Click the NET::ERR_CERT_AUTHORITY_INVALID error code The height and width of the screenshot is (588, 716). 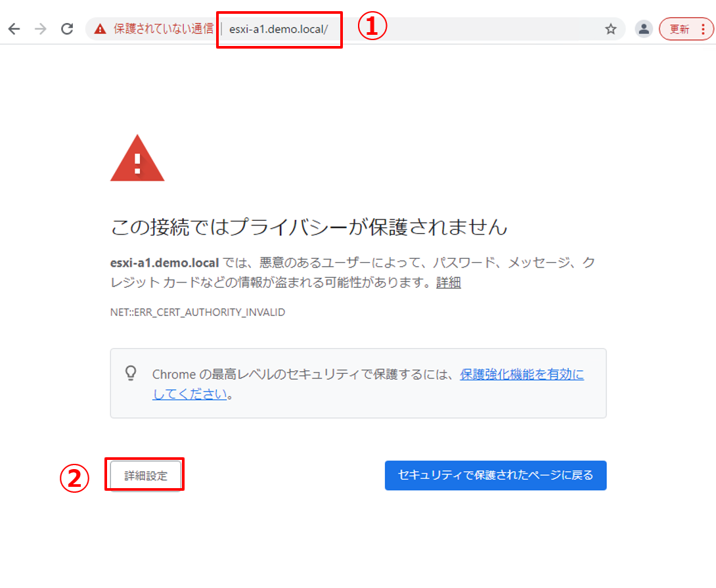197,312
